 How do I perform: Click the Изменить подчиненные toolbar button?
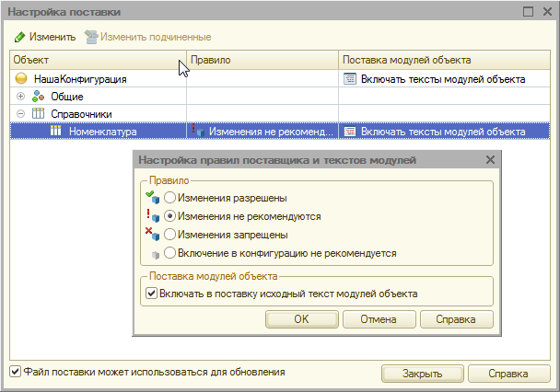point(148,37)
